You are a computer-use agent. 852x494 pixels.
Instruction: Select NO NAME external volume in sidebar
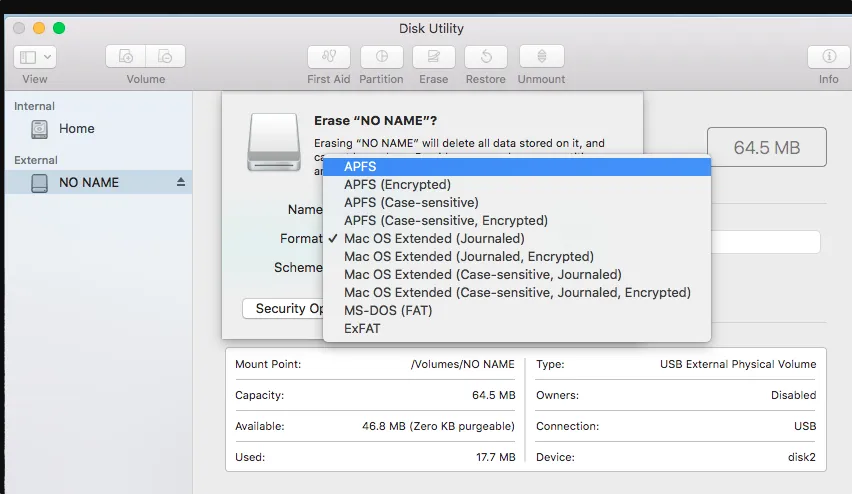point(98,182)
